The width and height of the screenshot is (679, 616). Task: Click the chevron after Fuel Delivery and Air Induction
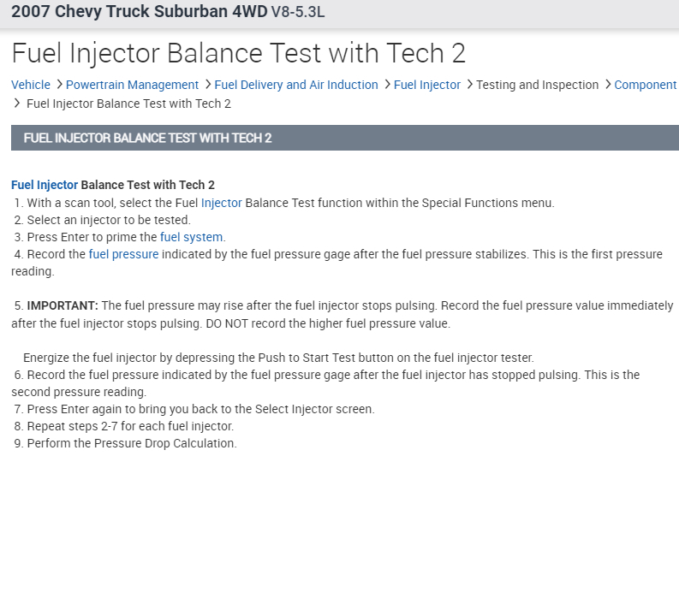(x=387, y=85)
